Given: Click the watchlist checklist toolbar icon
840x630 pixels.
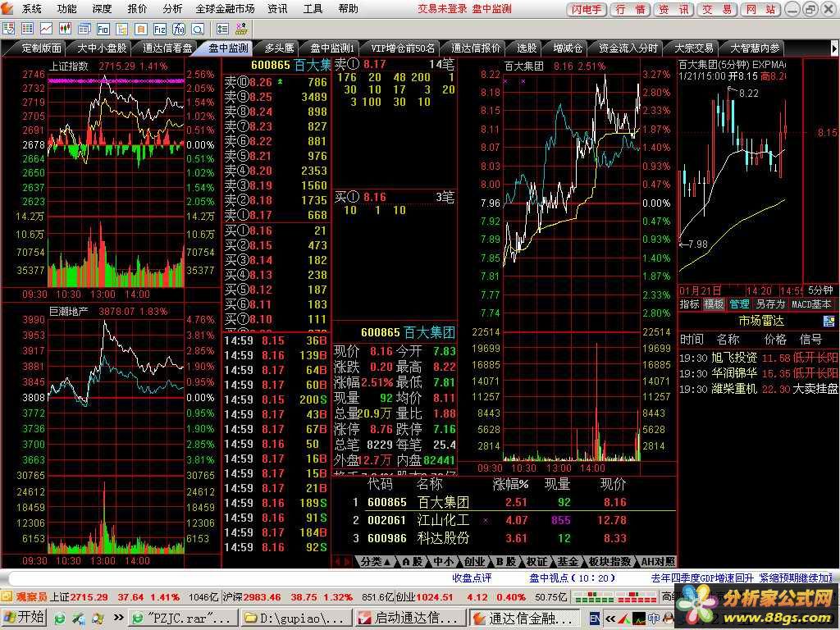Looking at the screenshot, I should coord(8,29).
